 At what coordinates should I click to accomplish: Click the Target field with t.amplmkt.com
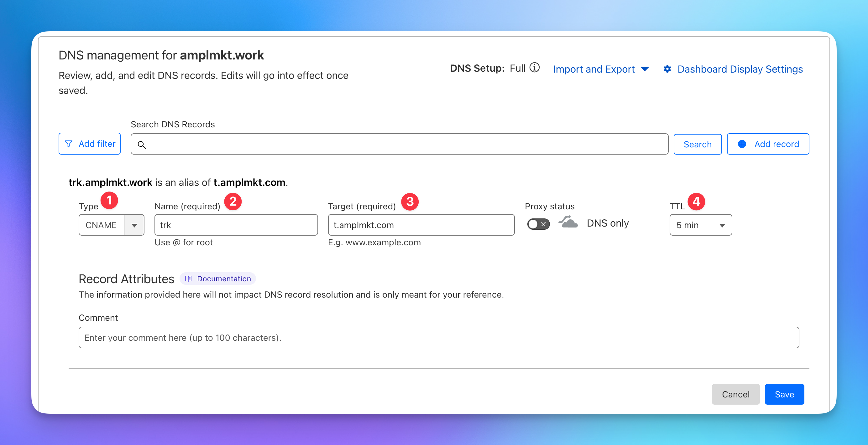click(421, 225)
